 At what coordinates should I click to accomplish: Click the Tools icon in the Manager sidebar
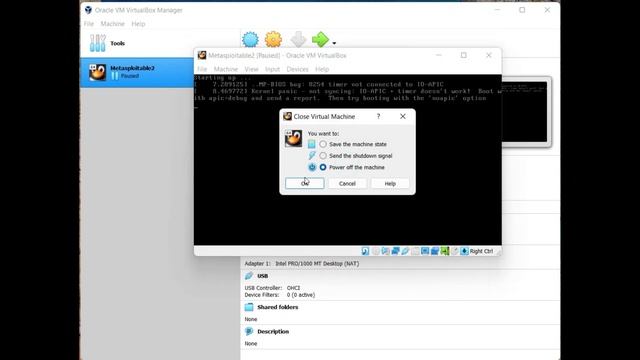point(98,43)
